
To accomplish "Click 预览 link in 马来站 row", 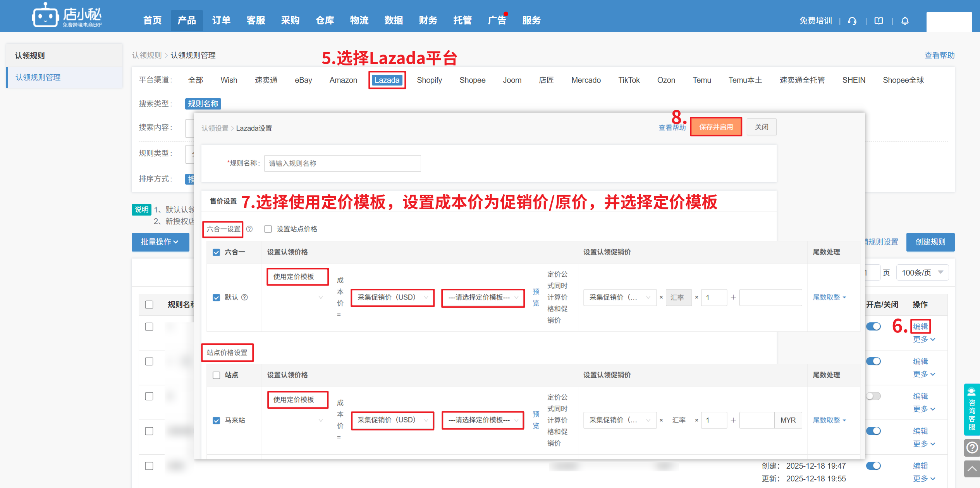I will 536,420.
